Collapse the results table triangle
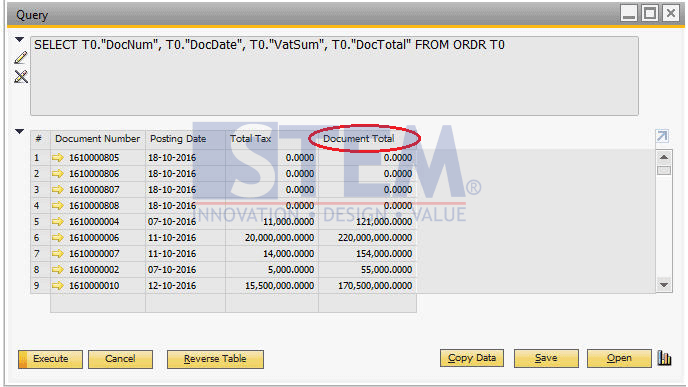 pos(19,131)
